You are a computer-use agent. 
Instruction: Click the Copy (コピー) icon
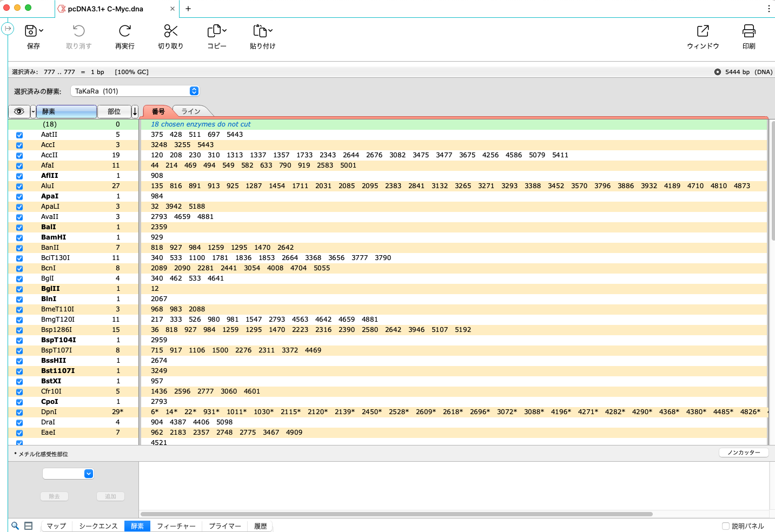click(x=214, y=31)
